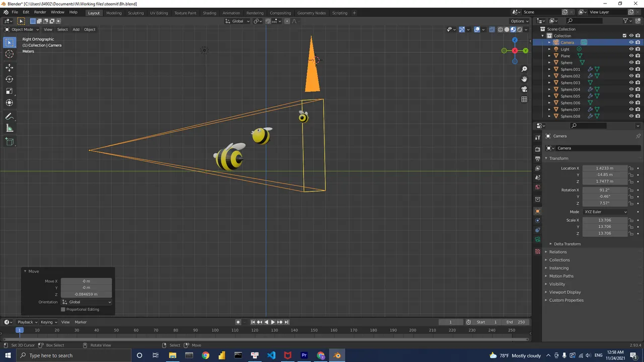644x362 pixels.
Task: Switch orthographic/perspective with the grid icon
Action: (x=524, y=99)
